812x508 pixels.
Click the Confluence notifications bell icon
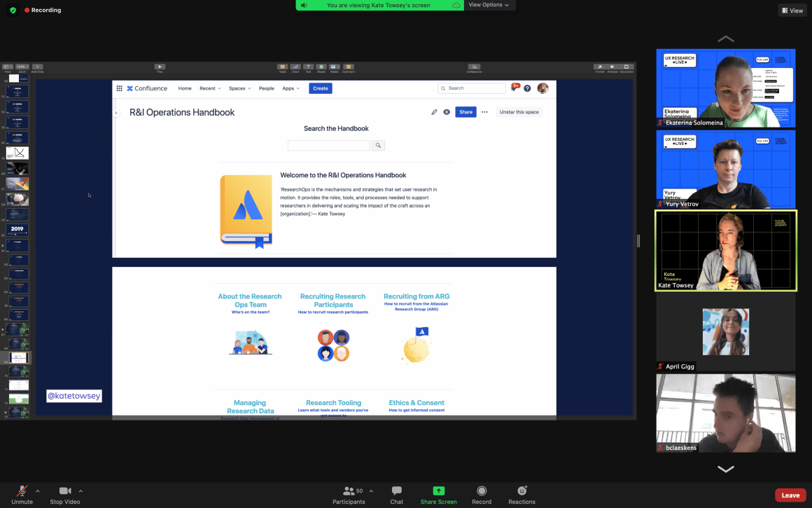point(514,88)
